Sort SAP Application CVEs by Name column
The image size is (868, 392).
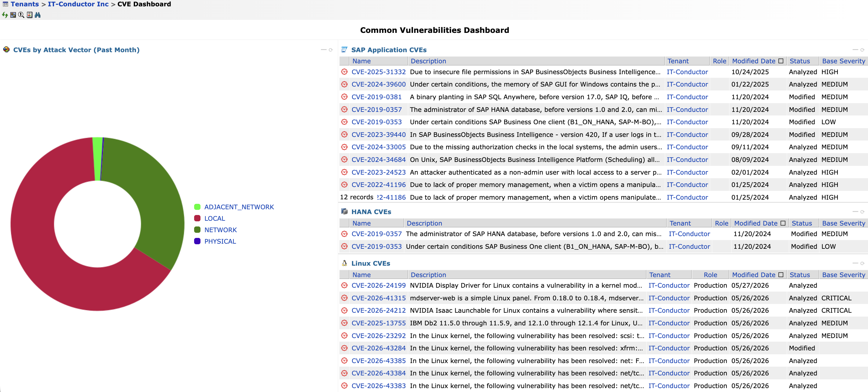361,61
